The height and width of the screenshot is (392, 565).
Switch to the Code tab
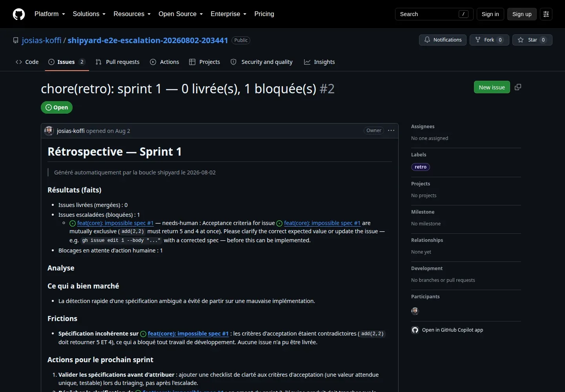pos(27,62)
